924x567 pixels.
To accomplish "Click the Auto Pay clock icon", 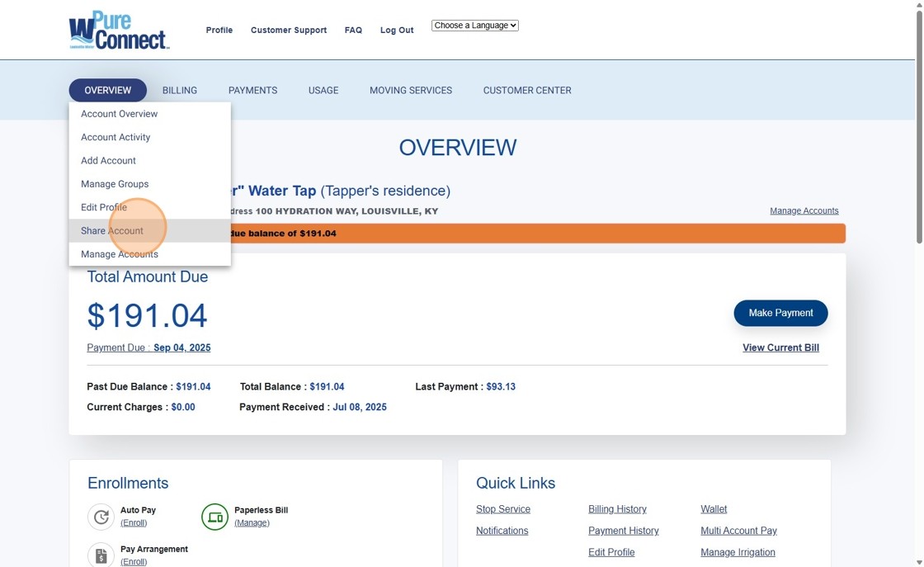I will [x=101, y=517].
